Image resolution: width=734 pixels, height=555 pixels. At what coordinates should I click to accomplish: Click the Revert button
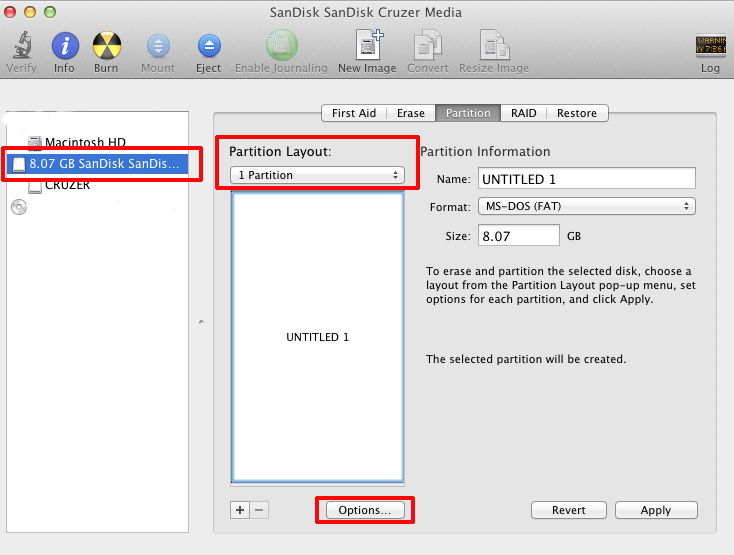pos(568,510)
